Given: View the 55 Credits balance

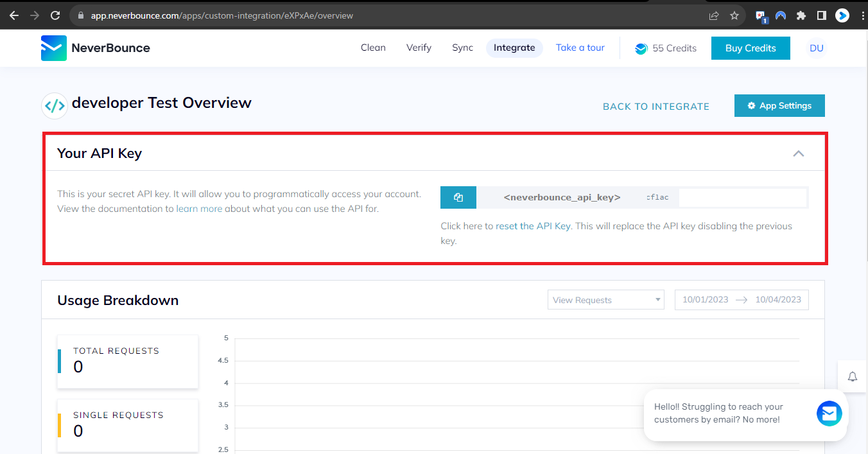Looking at the screenshot, I should tap(666, 48).
